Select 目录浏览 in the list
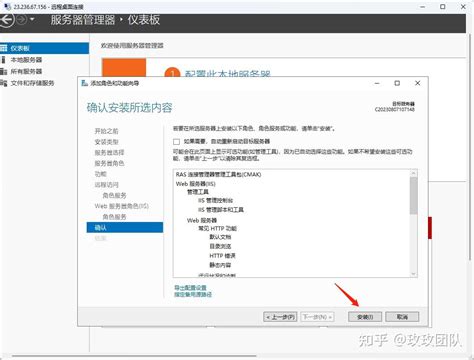Image resolution: width=474 pixels, height=360 pixels. (x=220, y=246)
